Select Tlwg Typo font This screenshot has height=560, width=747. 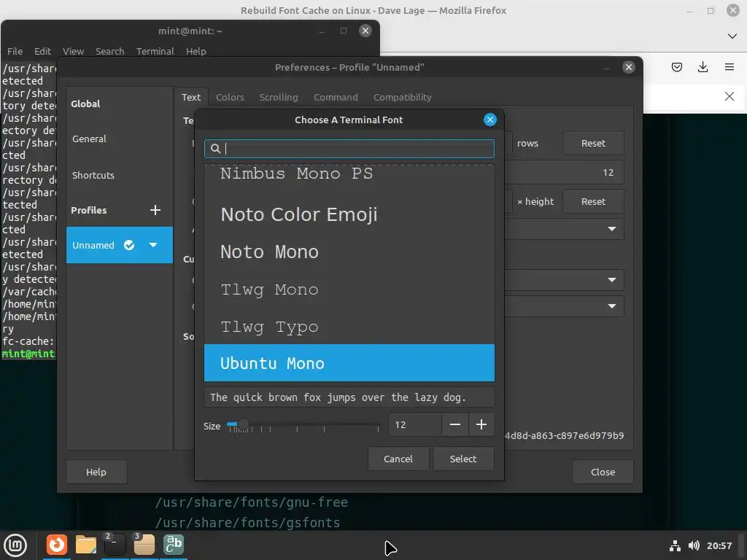[x=349, y=326]
